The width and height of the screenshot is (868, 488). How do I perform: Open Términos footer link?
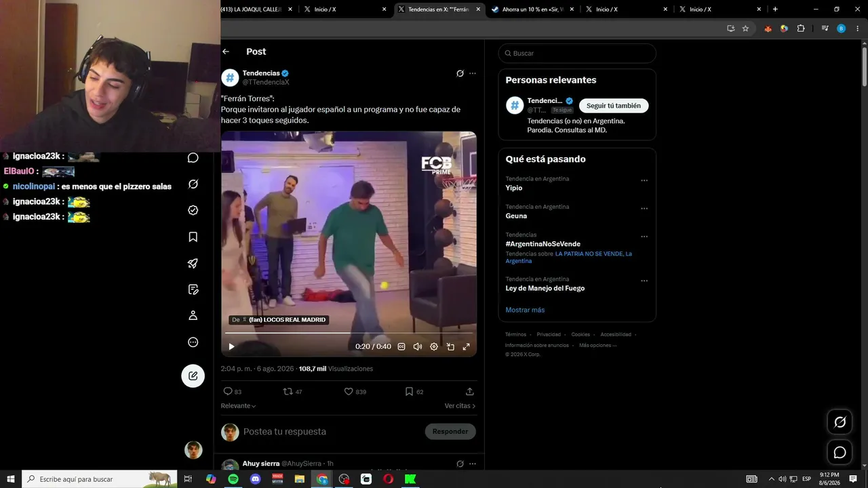[x=515, y=334]
